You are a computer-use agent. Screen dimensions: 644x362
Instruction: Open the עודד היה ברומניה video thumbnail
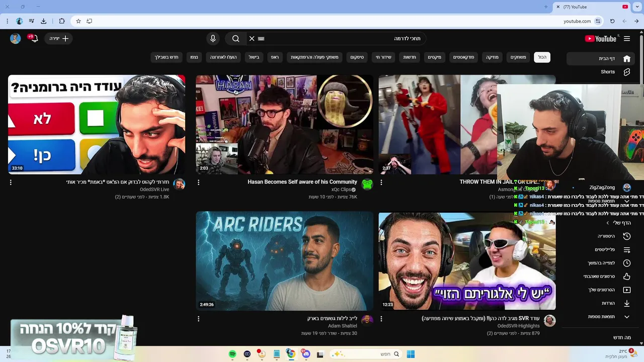coord(97,125)
